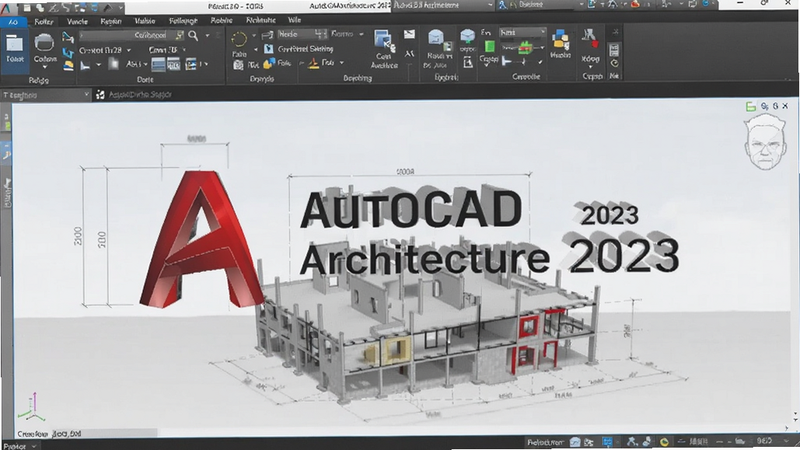Click the ribbon text field left of the green icon
This screenshot has width=800, height=450.
[x=128, y=35]
